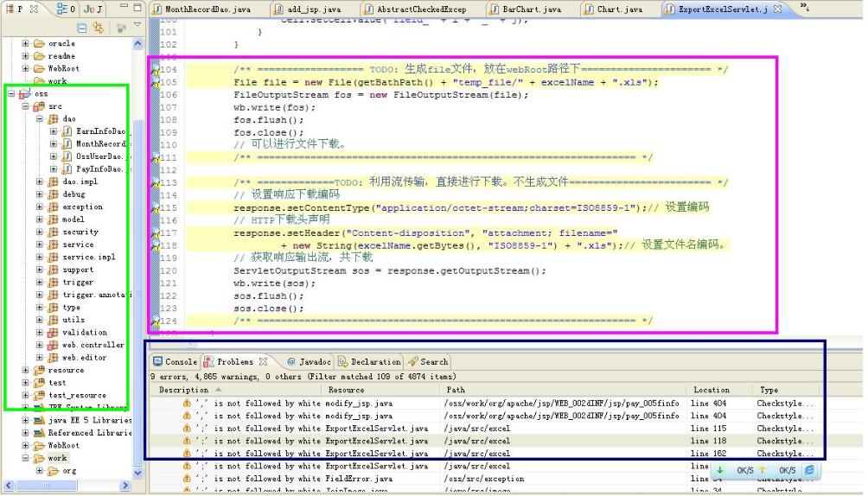868x496 pixels.
Task: Select the MonthRecordDao file in tree
Action: coord(101,144)
